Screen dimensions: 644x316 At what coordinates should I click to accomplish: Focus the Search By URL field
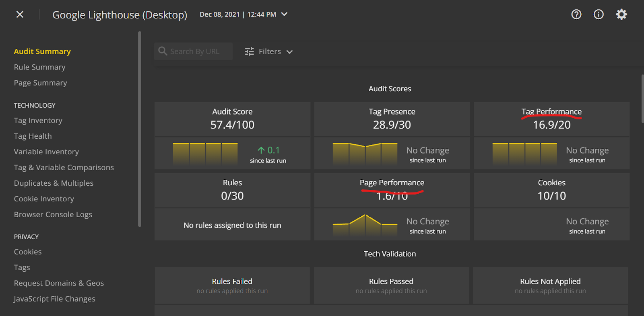(x=193, y=51)
